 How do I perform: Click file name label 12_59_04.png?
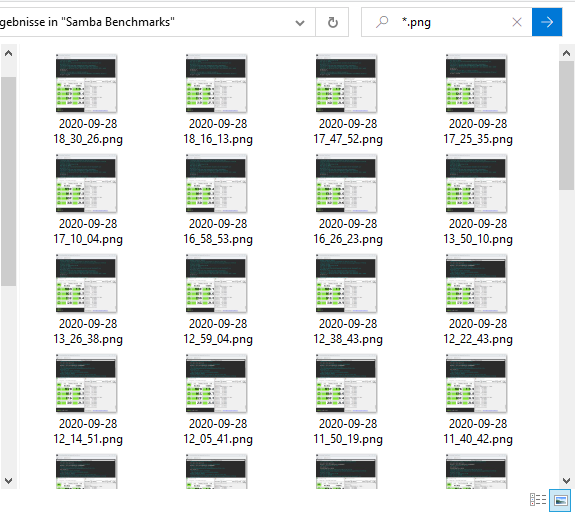click(x=218, y=340)
